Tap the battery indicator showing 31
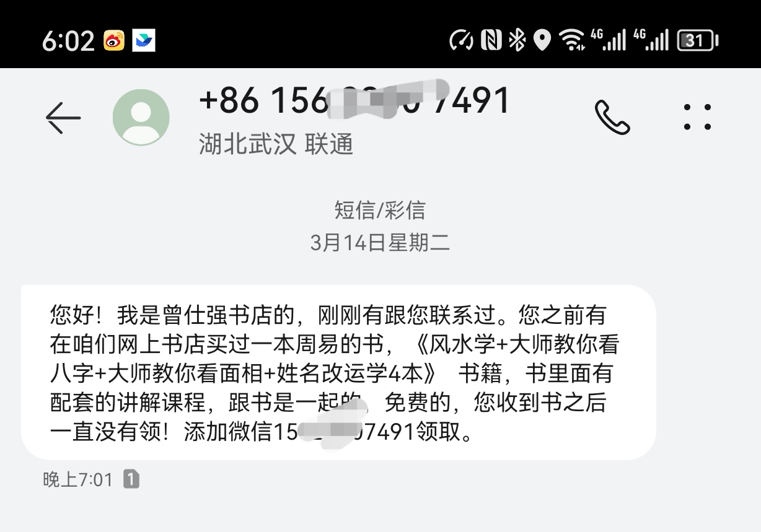 [x=698, y=41]
